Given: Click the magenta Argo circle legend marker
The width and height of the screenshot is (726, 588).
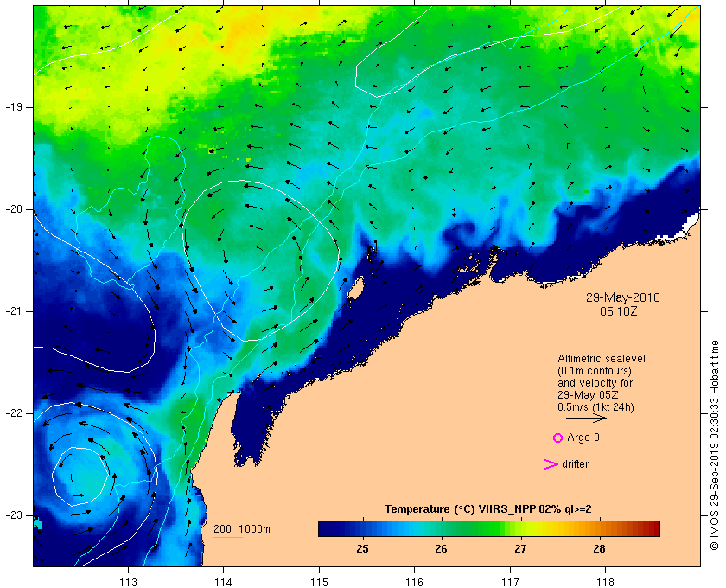Looking at the screenshot, I should point(557,438).
